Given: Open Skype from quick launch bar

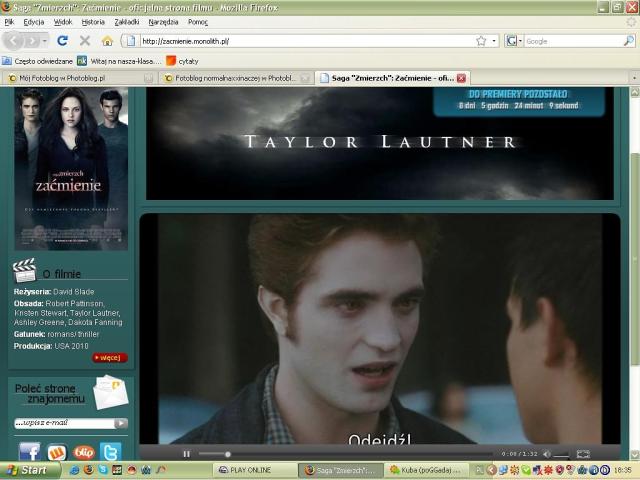Looking at the screenshot, I should pyautogui.click(x=103, y=470).
